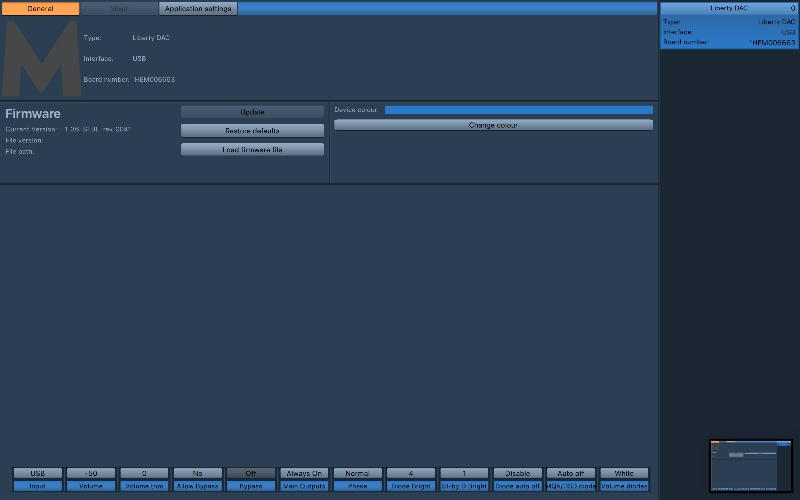
Task: Toggle the Phase 'Normal' setting
Action: pos(358,473)
